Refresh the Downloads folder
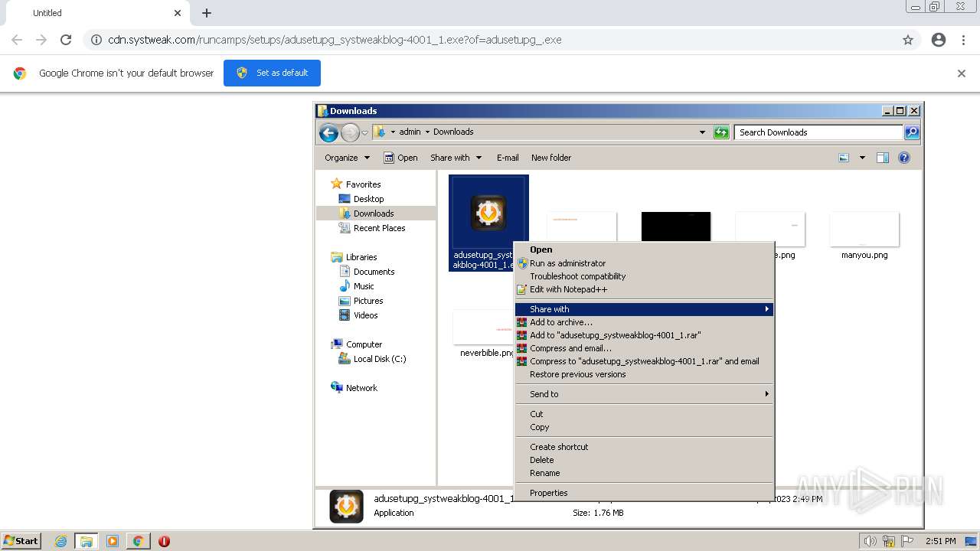Viewport: 980px width, 551px height. (721, 132)
